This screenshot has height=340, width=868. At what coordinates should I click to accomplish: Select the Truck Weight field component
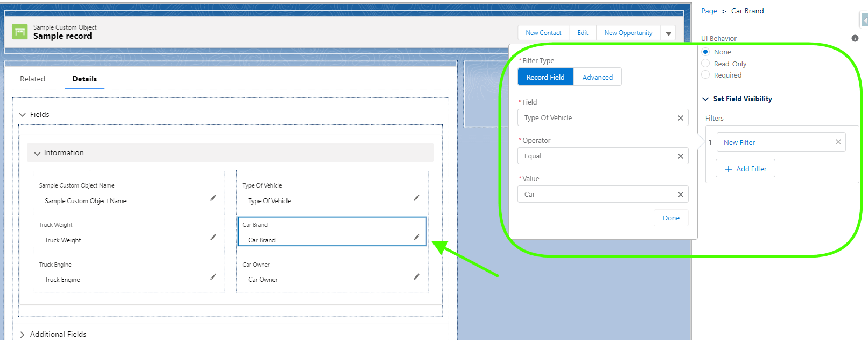[129, 232]
